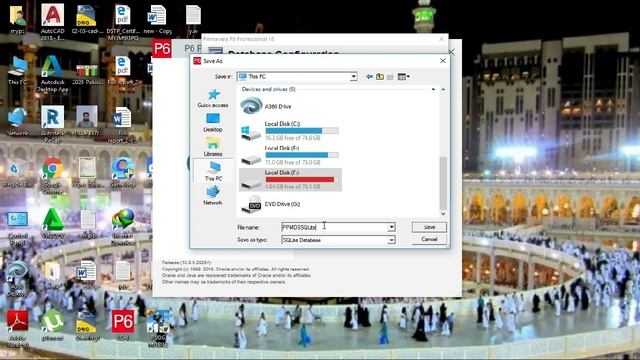Select This PC desktop icon
Screen dimensions: 640x360
18,70
